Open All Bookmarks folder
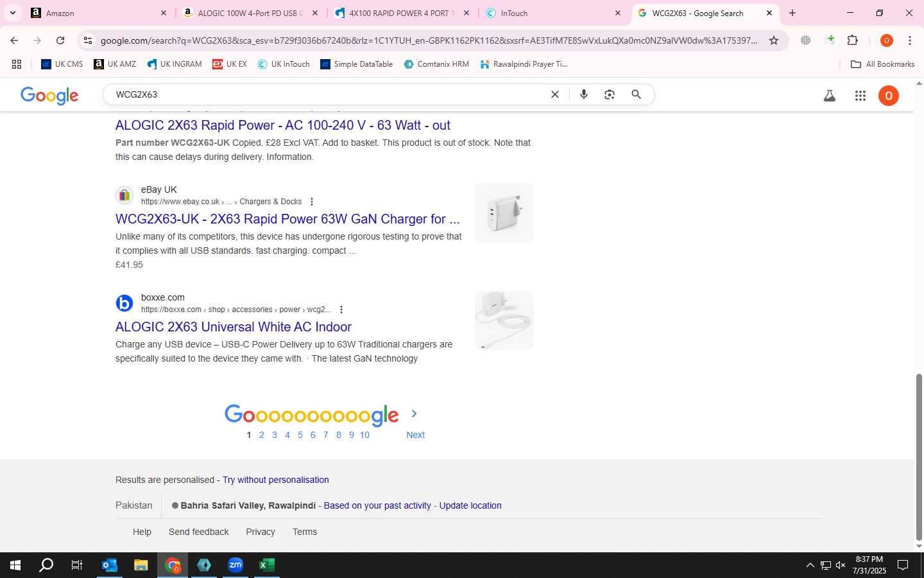The image size is (924, 578). coord(882,64)
